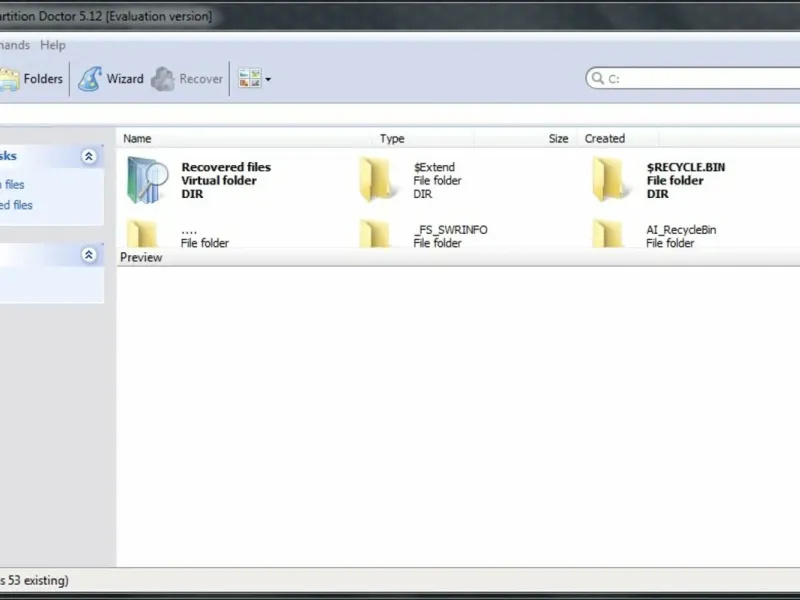Focus the C: search field

693,78
